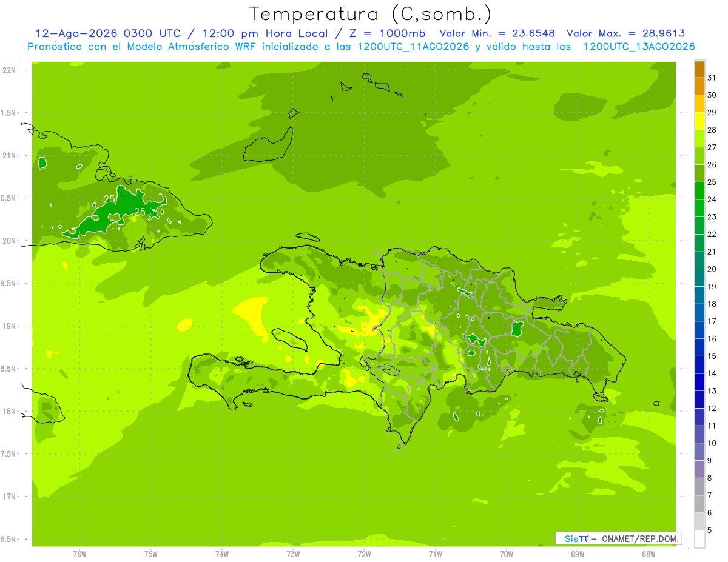
Task: Click the '72W' longitude axis label
Action: (x=364, y=554)
